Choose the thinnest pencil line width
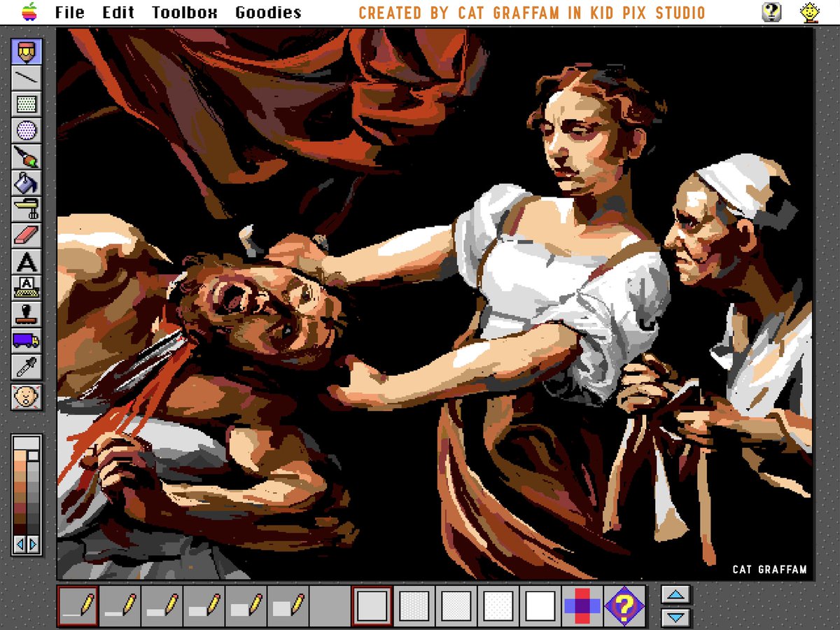Image resolution: width=840 pixels, height=630 pixels. pos(78,605)
